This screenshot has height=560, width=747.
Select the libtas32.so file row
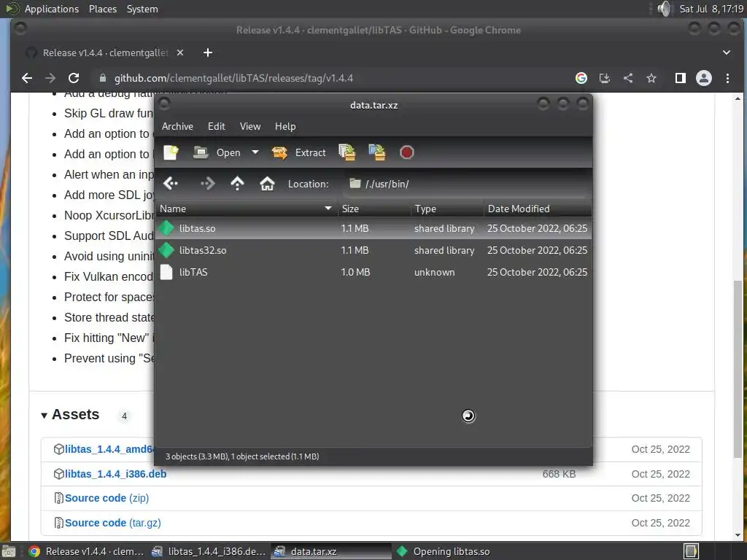coord(373,251)
